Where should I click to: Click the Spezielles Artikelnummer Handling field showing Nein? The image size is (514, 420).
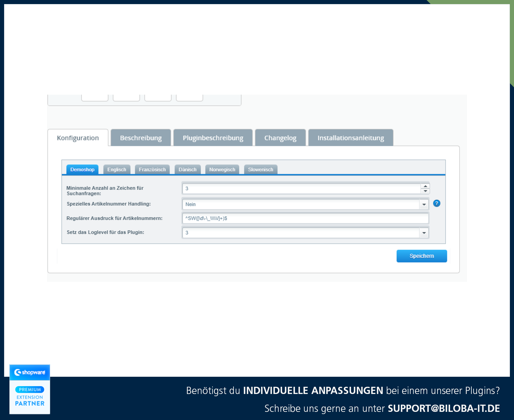tap(301, 204)
